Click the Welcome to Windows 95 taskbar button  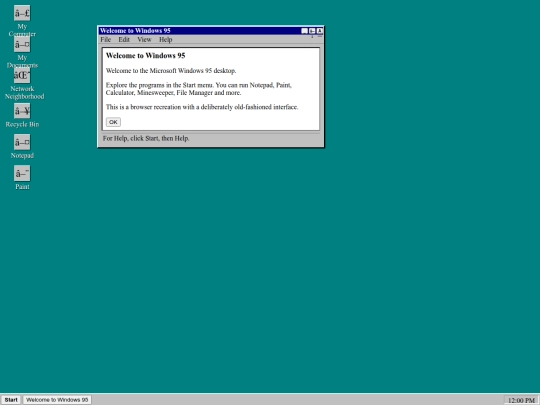(x=57, y=399)
